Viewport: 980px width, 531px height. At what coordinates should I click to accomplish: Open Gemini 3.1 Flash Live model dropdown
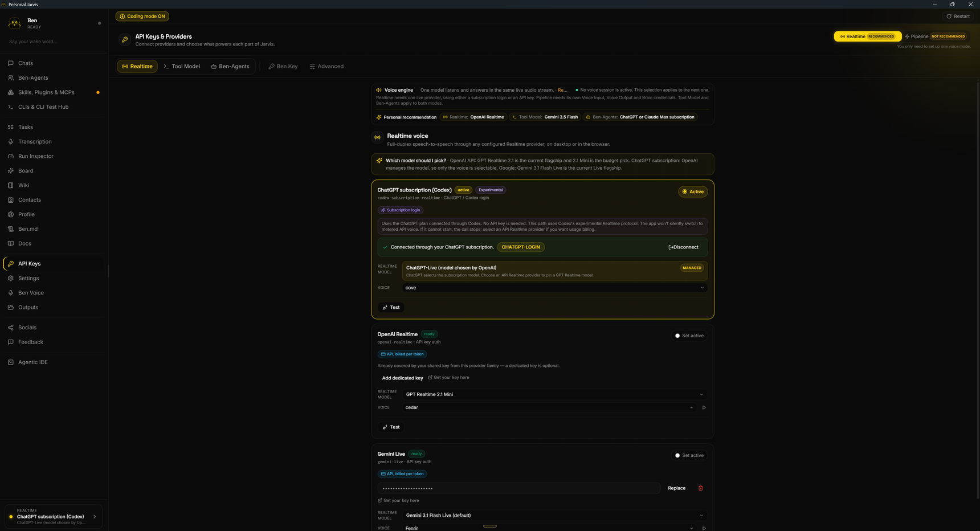point(555,516)
